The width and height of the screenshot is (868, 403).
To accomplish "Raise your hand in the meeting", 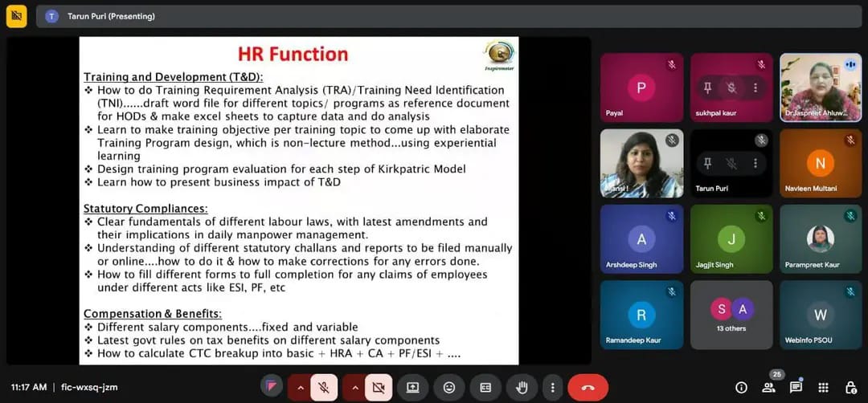I will click(x=522, y=387).
